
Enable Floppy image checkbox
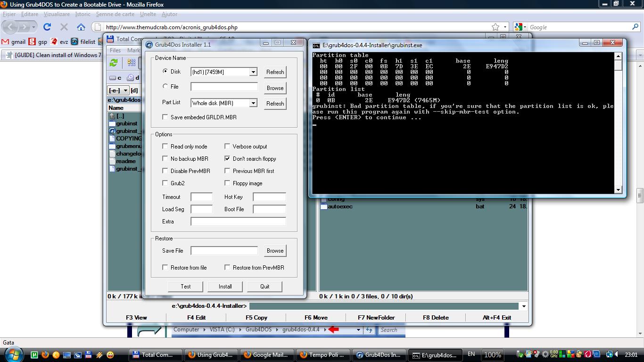click(x=227, y=183)
